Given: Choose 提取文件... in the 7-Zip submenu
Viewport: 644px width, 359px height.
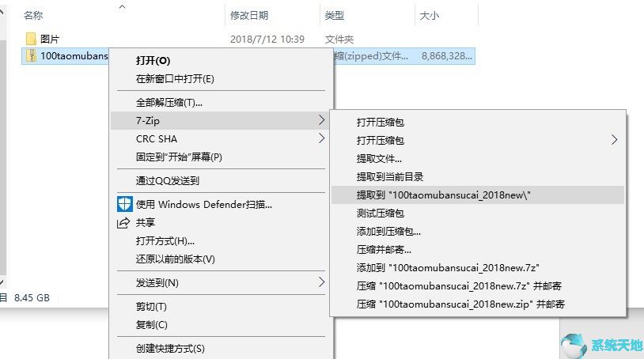Looking at the screenshot, I should pyautogui.click(x=379, y=159).
